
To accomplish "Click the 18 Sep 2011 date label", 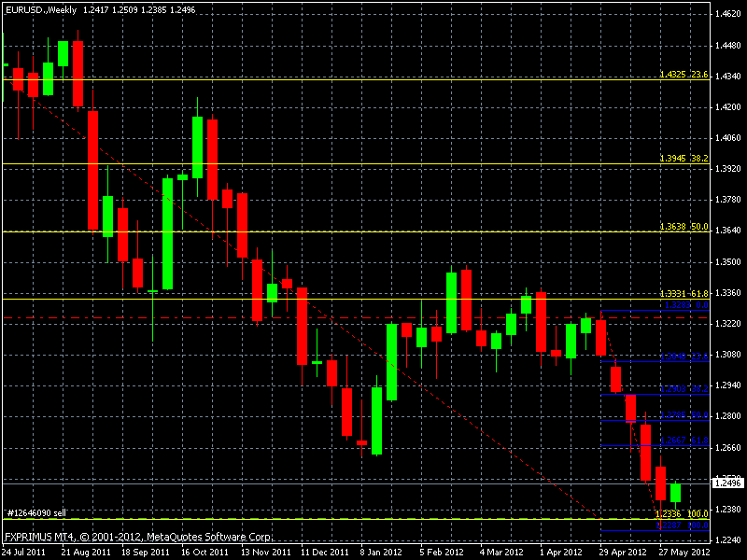I will tap(146, 552).
